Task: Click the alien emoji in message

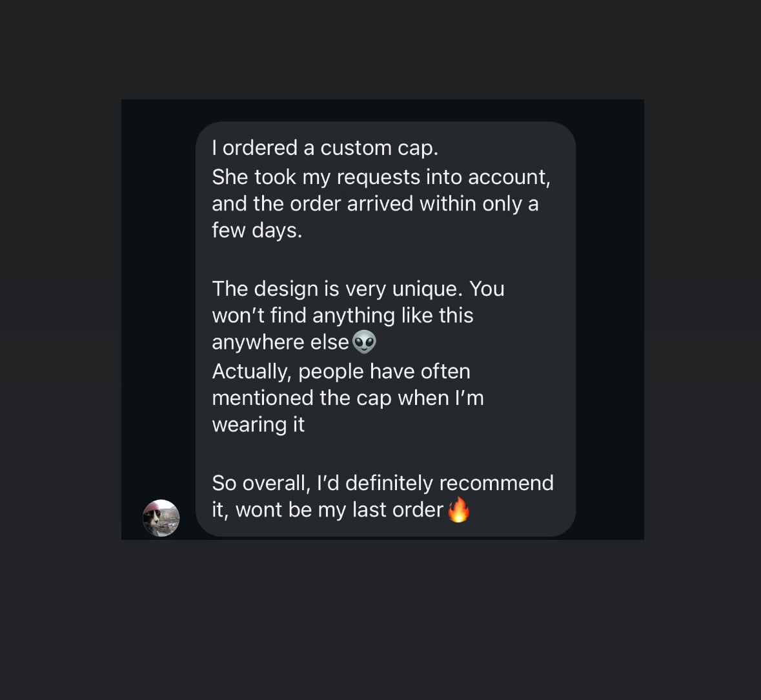Action: [x=364, y=342]
